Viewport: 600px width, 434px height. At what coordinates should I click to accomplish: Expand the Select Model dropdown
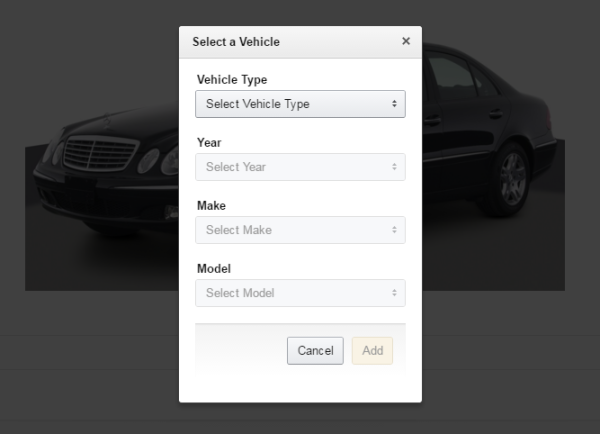(300, 293)
